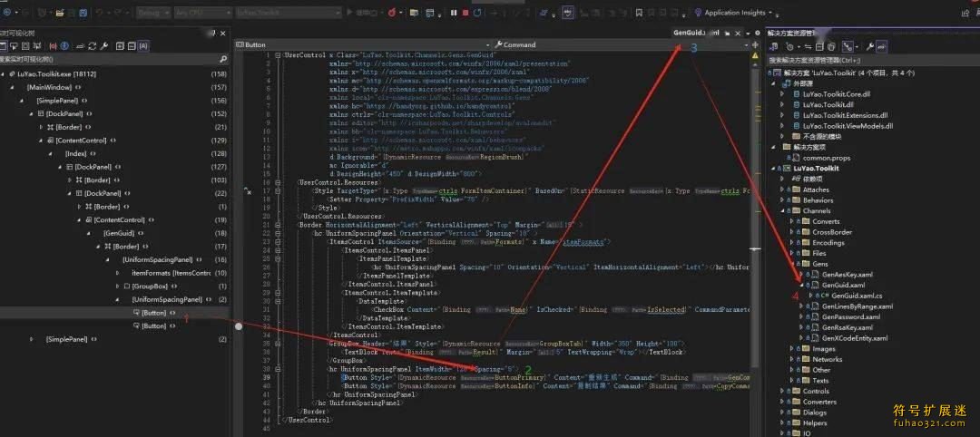This screenshot has height=437, width=980.
Task: Expand the bottom [SimplePanel] tree node
Action: (31, 339)
